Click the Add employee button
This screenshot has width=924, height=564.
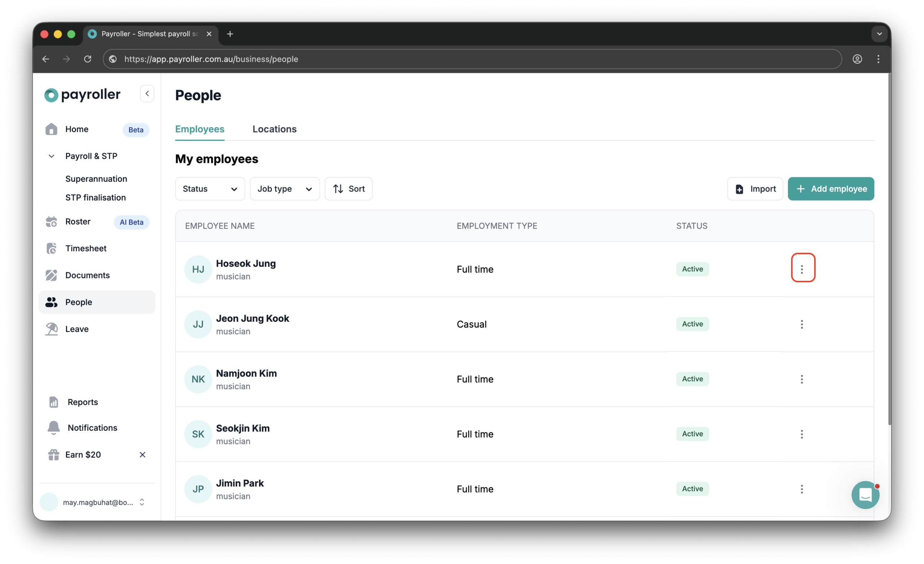coord(831,189)
